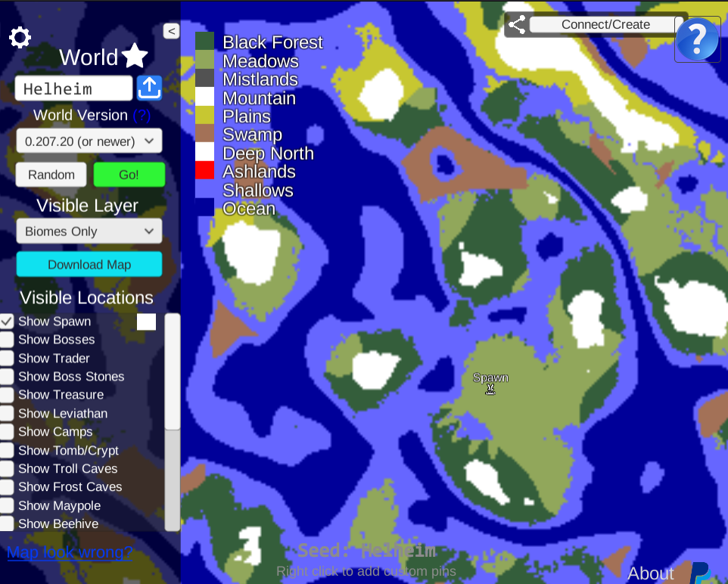Open the Map look wrong? link
Image resolution: width=728 pixels, height=584 pixels.
tap(70, 552)
